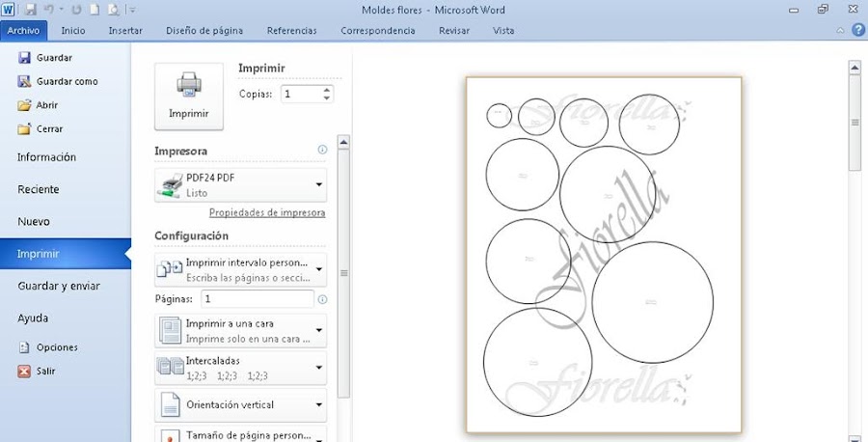Click the Propiedades de impresora link
Screen dimensions: 868x442
tap(267, 212)
